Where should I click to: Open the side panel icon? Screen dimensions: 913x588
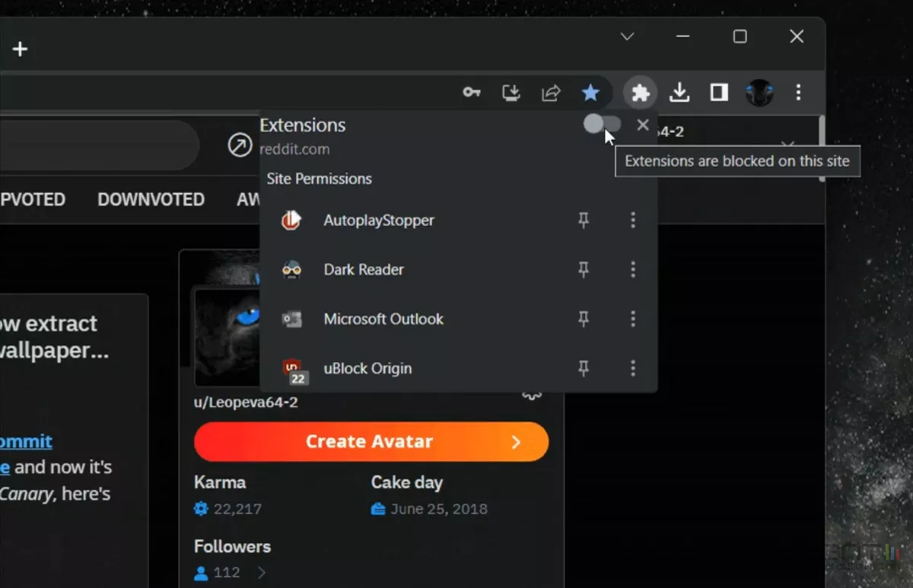tap(718, 93)
